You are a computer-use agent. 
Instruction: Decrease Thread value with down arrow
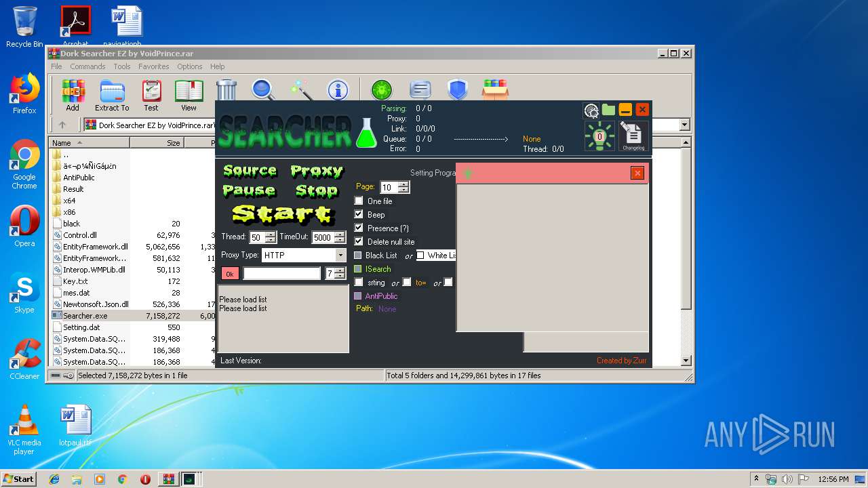tap(270, 241)
